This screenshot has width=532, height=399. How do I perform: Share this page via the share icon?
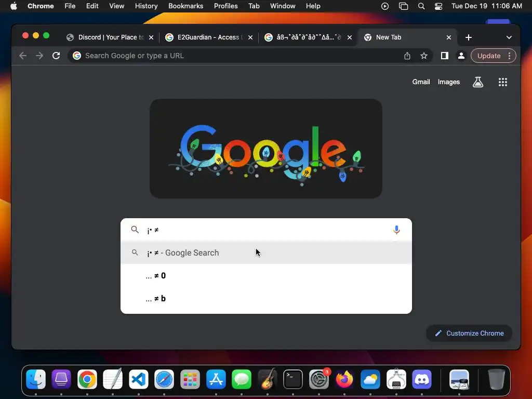point(407,56)
